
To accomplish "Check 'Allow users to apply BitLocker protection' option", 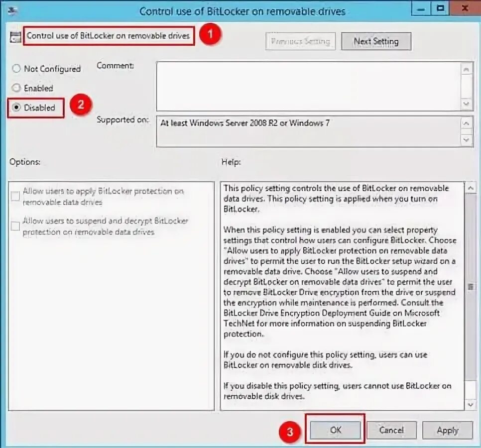I will [15, 196].
